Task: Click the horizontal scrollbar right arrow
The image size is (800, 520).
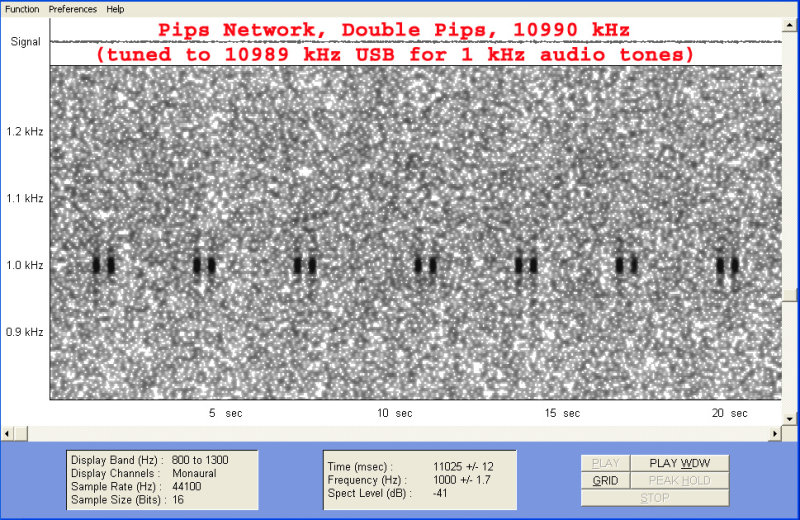Action: 776,434
